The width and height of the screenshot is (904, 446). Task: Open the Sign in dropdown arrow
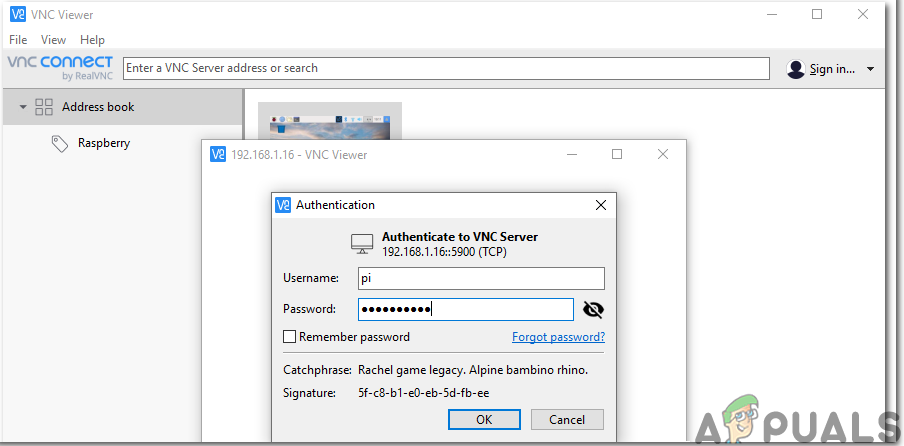pos(870,69)
